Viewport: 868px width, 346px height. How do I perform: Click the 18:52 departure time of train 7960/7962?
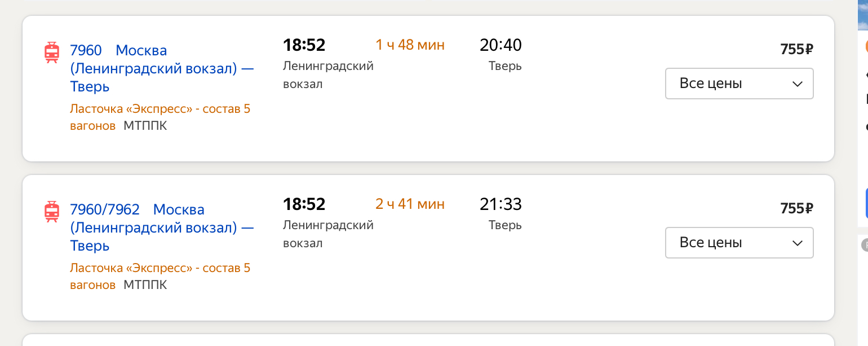[x=304, y=204]
